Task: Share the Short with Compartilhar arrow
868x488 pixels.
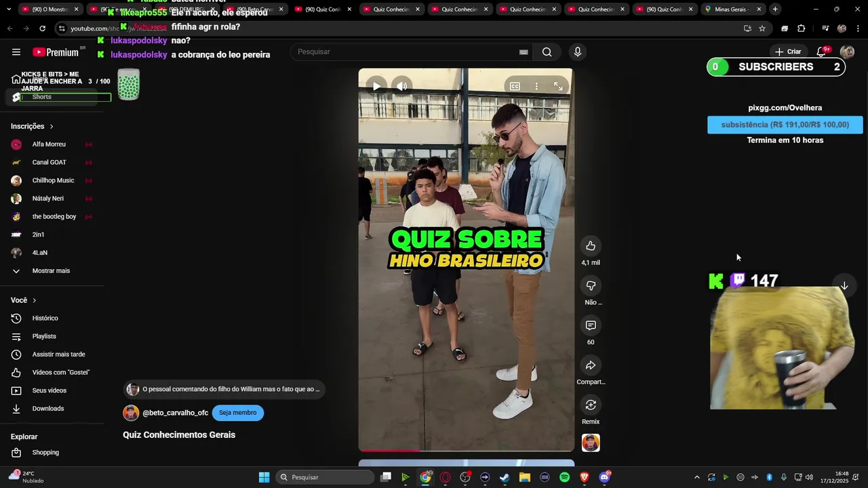Action: pyautogui.click(x=591, y=365)
